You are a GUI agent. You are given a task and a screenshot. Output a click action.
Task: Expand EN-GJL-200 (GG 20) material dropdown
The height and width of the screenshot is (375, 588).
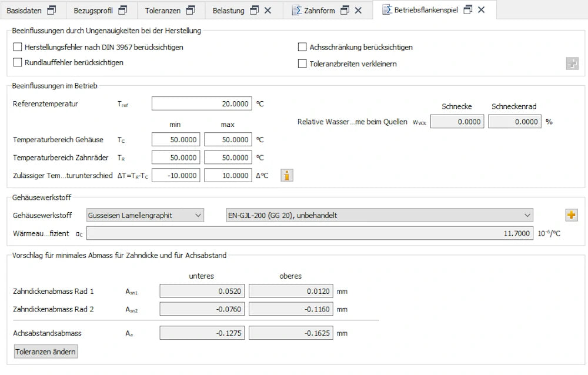[x=379, y=215]
